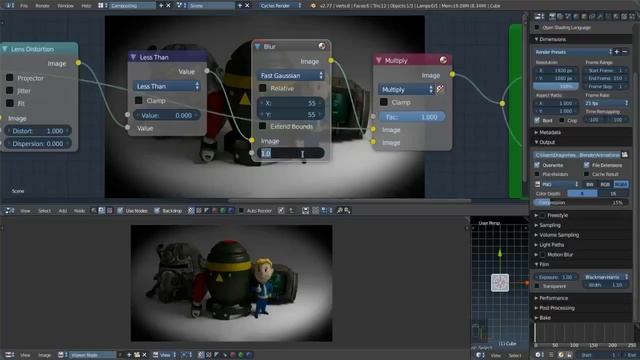Open the frame rate fps dropdown
Screen dimensions: 640x360
tap(607, 103)
